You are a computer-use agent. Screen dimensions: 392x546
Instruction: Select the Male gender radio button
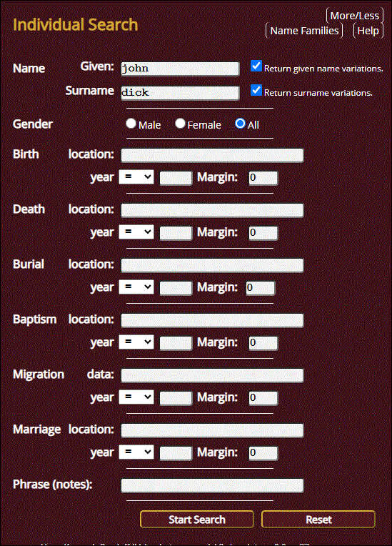[131, 123]
